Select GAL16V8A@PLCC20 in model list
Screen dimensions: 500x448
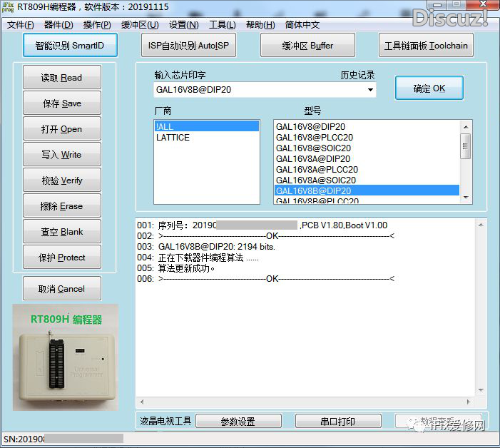pyautogui.click(x=367, y=169)
